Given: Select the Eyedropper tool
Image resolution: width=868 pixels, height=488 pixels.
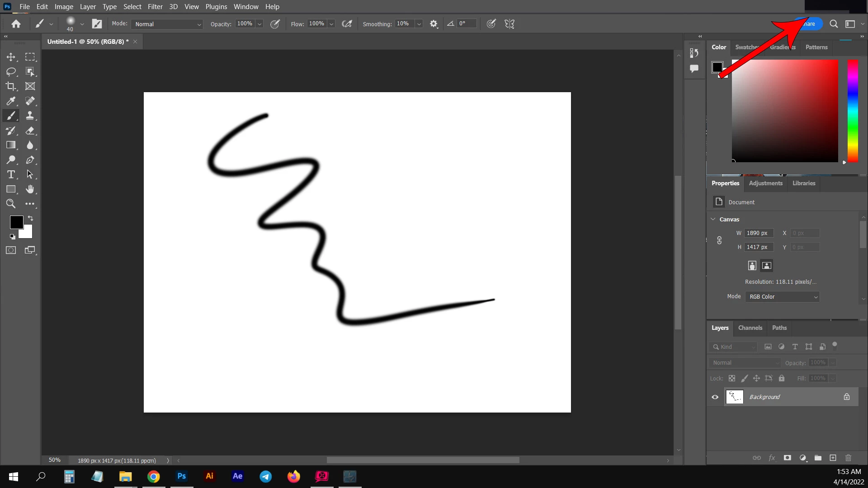Looking at the screenshot, I should [x=11, y=101].
